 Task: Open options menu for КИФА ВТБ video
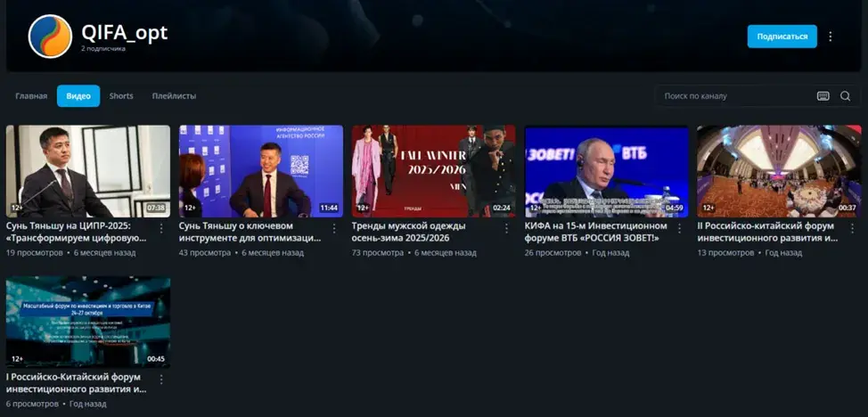coord(680,228)
